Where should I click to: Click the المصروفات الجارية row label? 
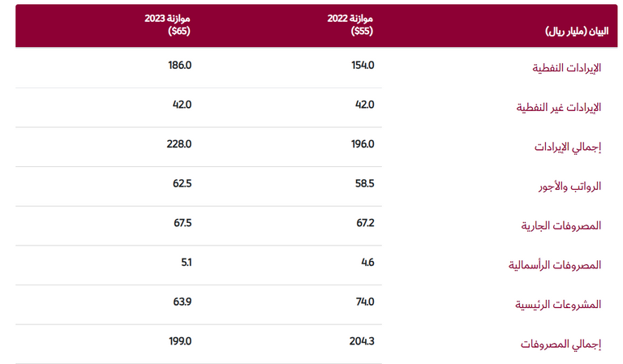click(x=561, y=225)
